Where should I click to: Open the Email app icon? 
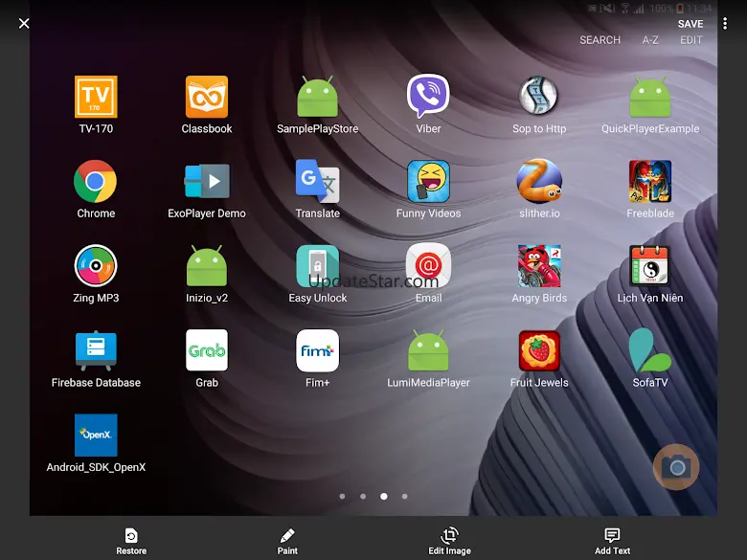(x=428, y=266)
